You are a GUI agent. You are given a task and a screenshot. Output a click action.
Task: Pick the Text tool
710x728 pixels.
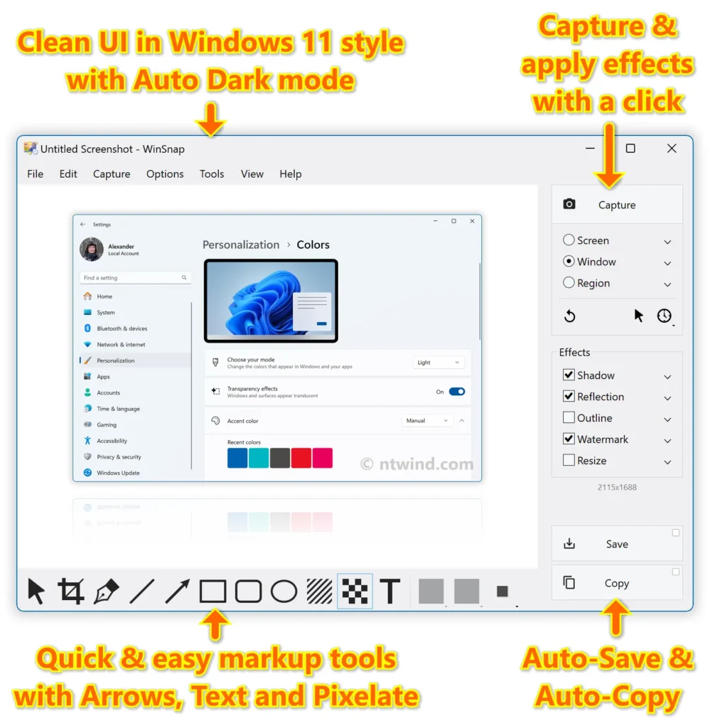coord(390,591)
